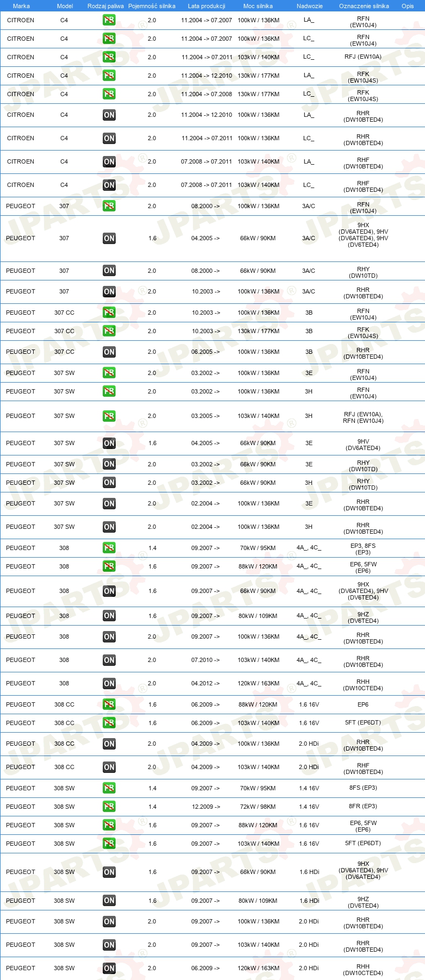The width and height of the screenshot is (425, 980).
Task: Click PB icon for Peugeot 308 1.6 120KM hatchback
Action: [x=109, y=566]
